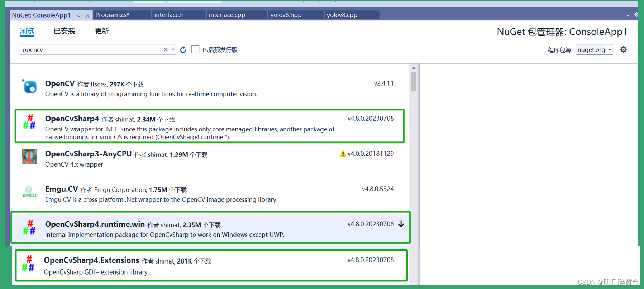644x289 pixels.
Task: Close the NuGet: ConsoleApp1 tab
Action: (87, 15)
